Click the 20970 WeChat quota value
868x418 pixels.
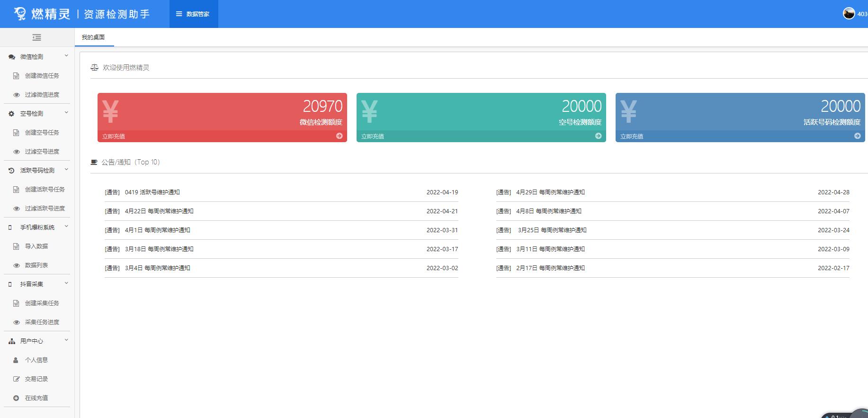322,106
